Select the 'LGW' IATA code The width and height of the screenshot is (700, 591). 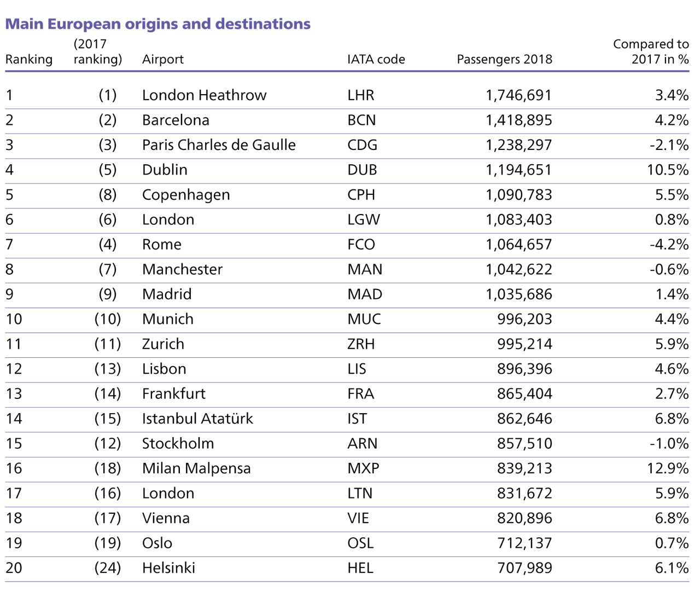(x=364, y=219)
